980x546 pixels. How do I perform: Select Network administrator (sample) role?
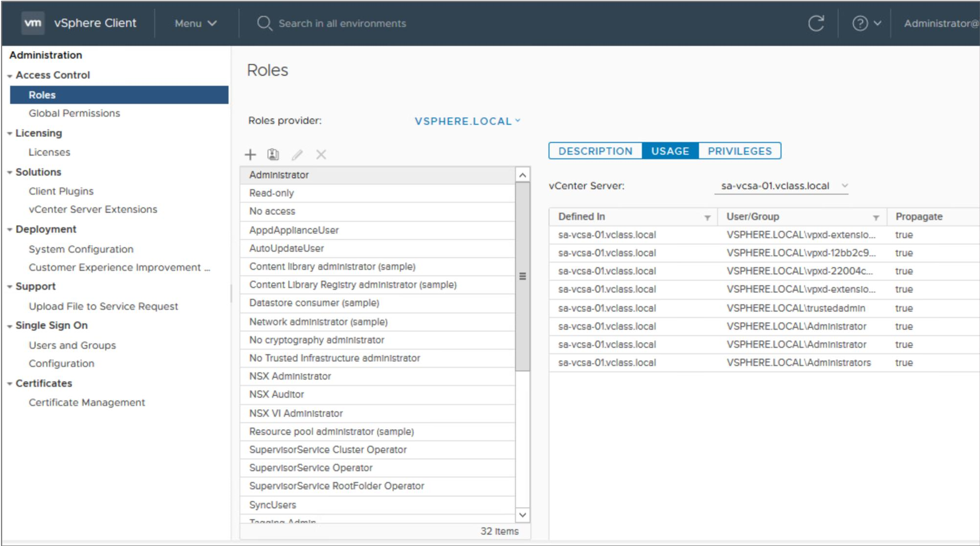pos(377,322)
